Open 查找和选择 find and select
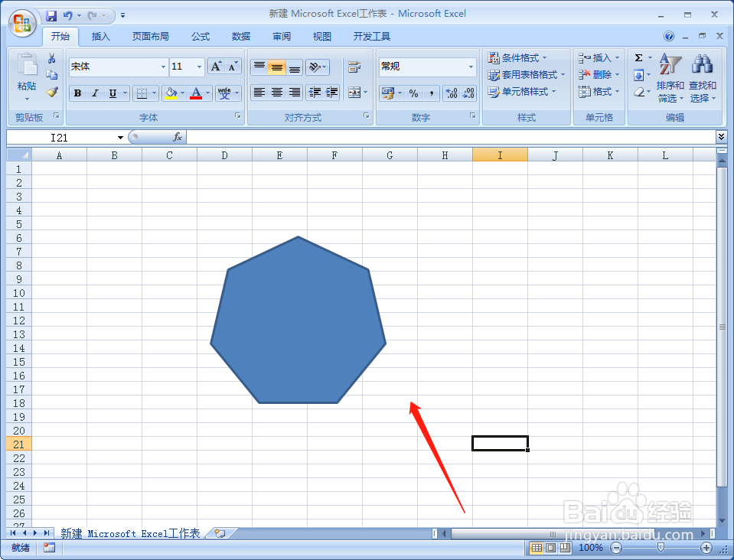 click(703, 78)
